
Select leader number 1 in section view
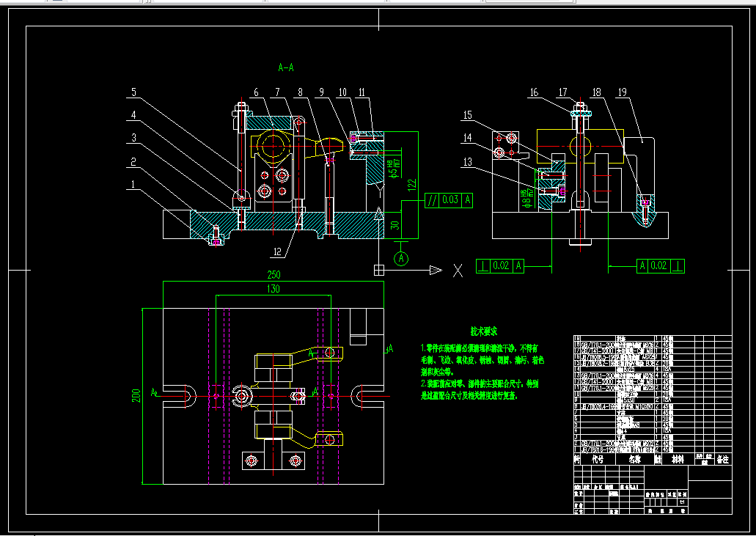click(x=133, y=183)
